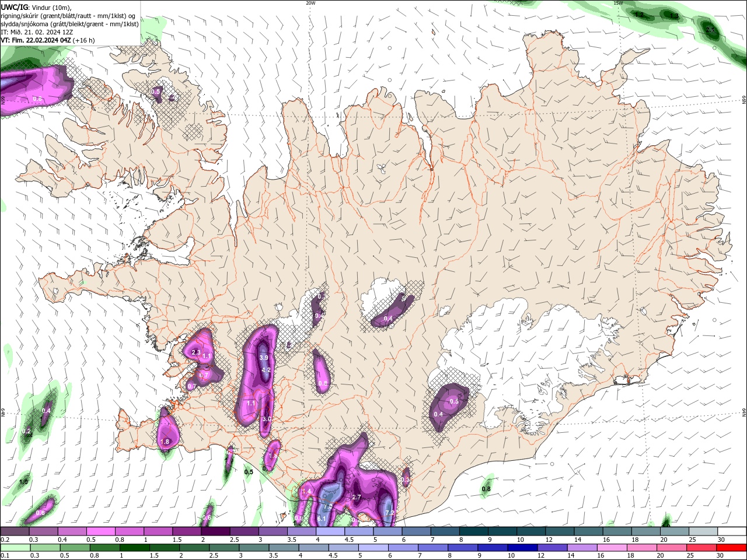Click the '1.0' rain value over the sea

tap(23, 482)
